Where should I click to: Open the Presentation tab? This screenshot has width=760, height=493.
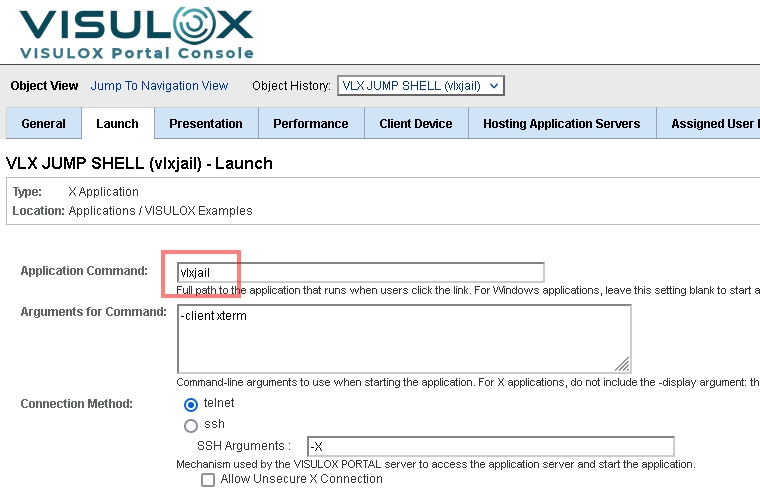pos(206,124)
